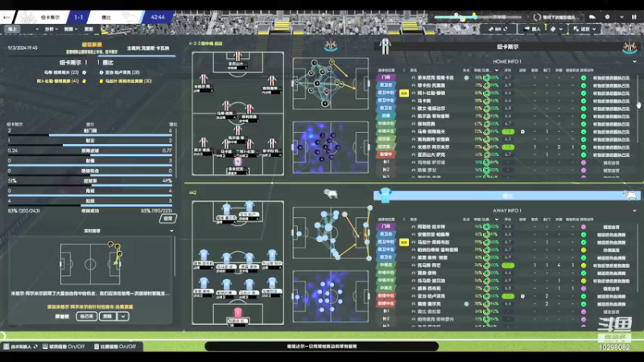This screenshot has height=362, width=644.
Task: Click the light-blue shirt icon in away team header
Action: coord(385,195)
